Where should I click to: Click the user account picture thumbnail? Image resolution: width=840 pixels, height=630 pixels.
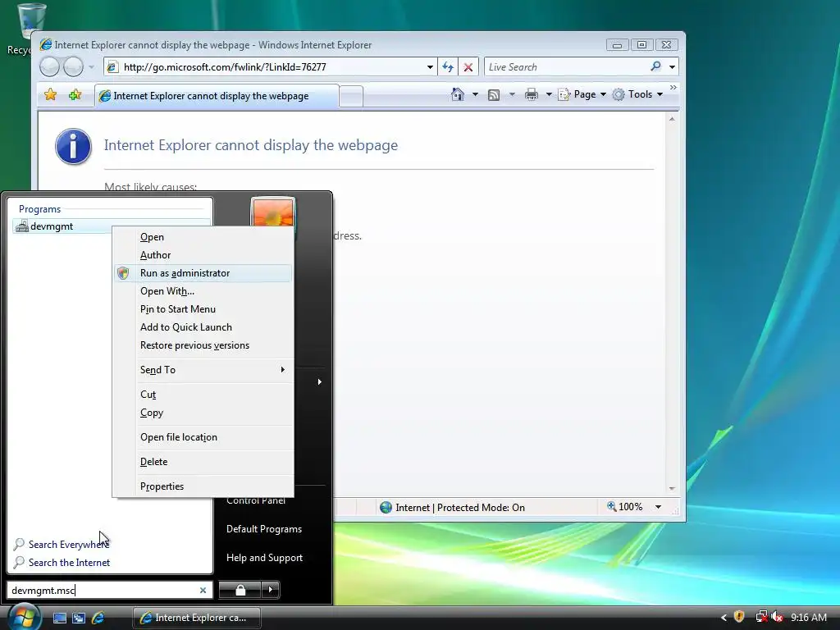pyautogui.click(x=272, y=212)
